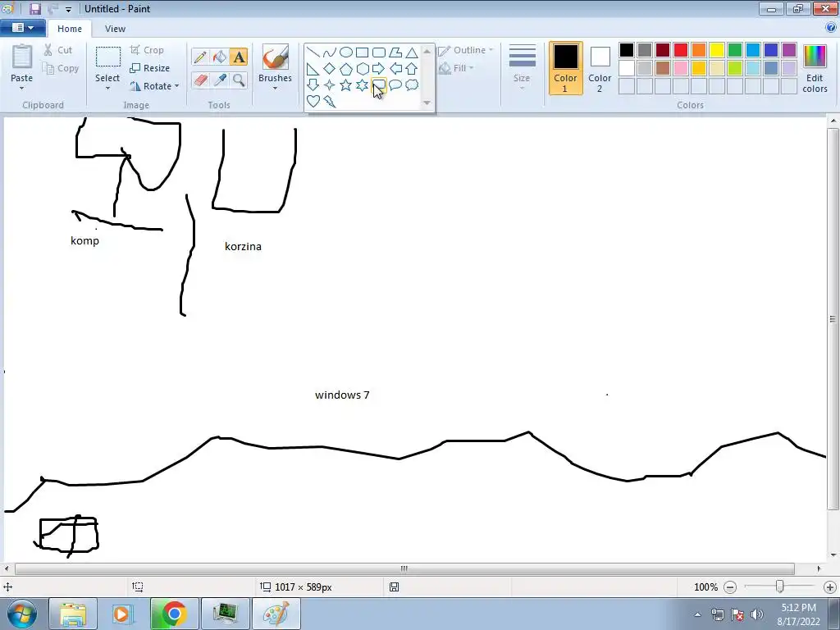The image size is (840, 630).
Task: Choose the Polygon shape
Action: click(x=395, y=52)
